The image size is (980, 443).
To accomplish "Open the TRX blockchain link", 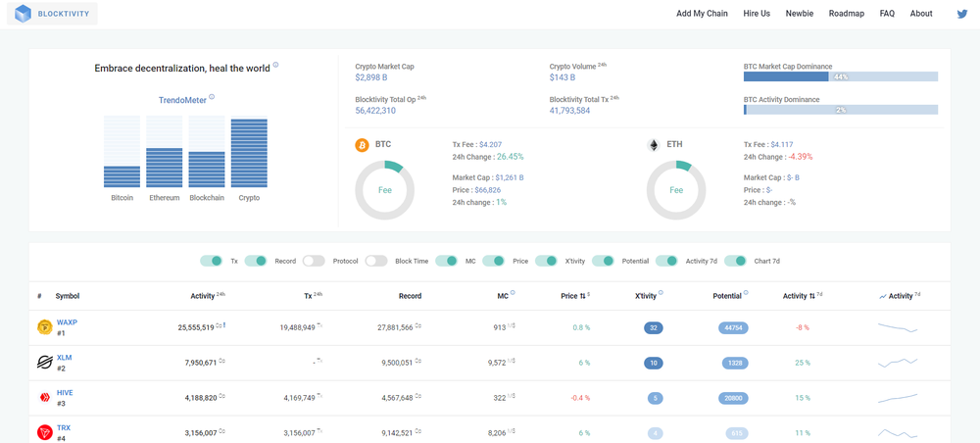I will pyautogui.click(x=64, y=428).
